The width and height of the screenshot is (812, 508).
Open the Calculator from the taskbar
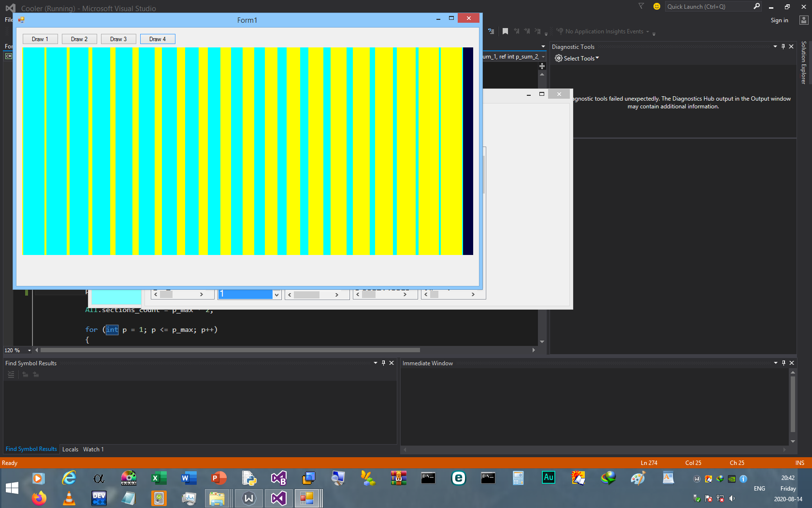click(518, 478)
